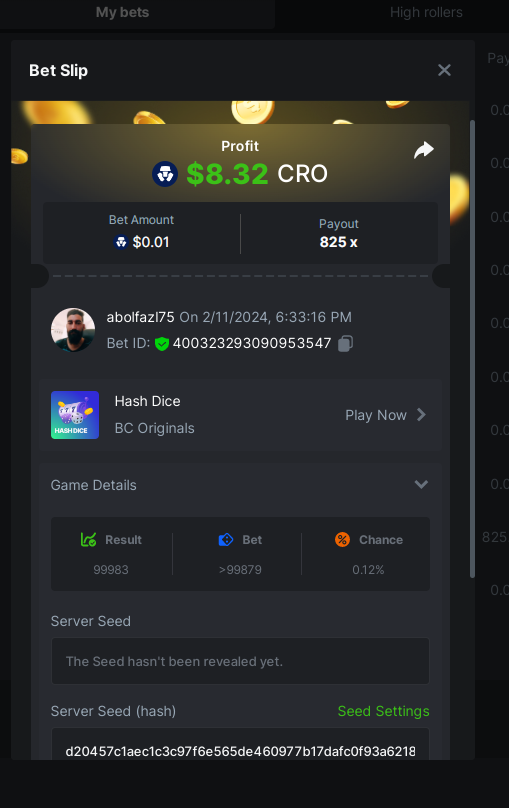This screenshot has height=808, width=509.
Task: Click Play Now for Hash Dice
Action: (x=376, y=415)
